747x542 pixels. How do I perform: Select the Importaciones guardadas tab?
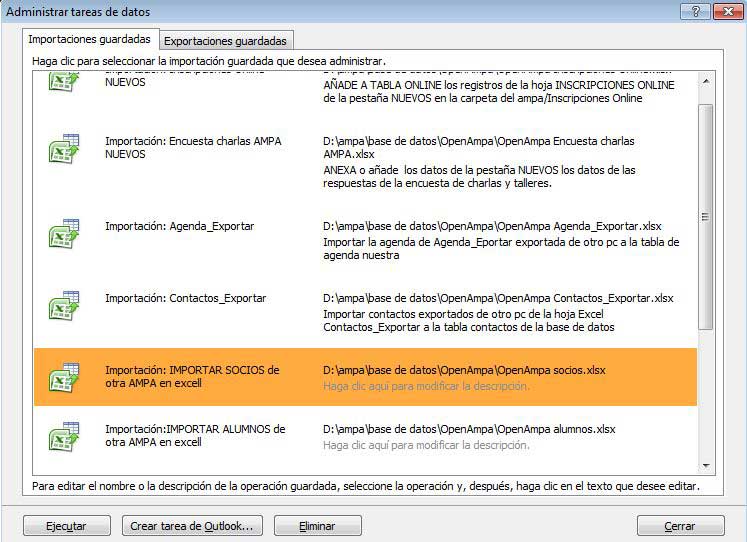point(90,40)
